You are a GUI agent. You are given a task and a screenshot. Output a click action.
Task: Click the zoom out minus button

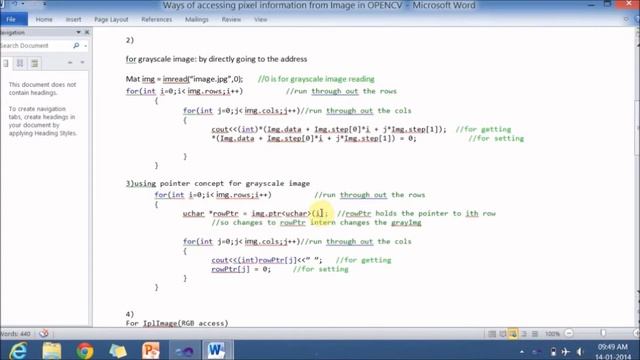(569, 333)
